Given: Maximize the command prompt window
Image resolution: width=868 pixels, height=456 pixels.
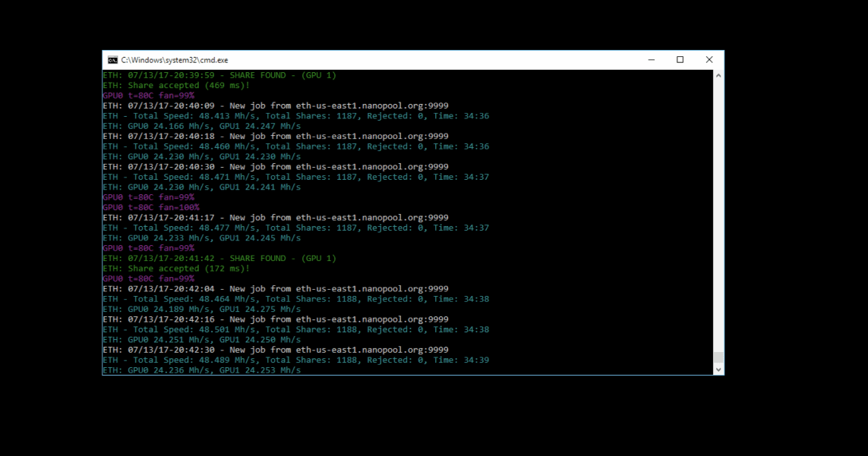Looking at the screenshot, I should pos(680,60).
